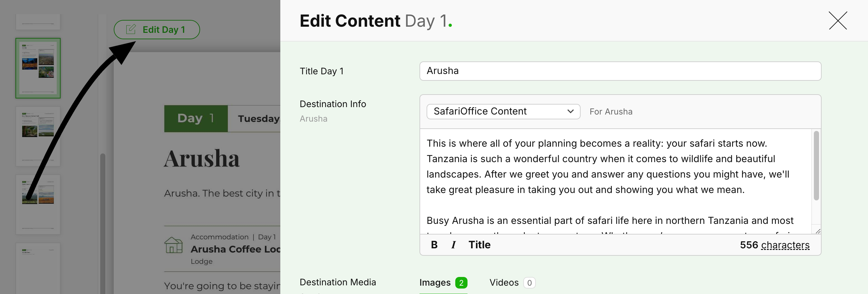Click the Edit Day 1 pencil icon

coord(131,30)
